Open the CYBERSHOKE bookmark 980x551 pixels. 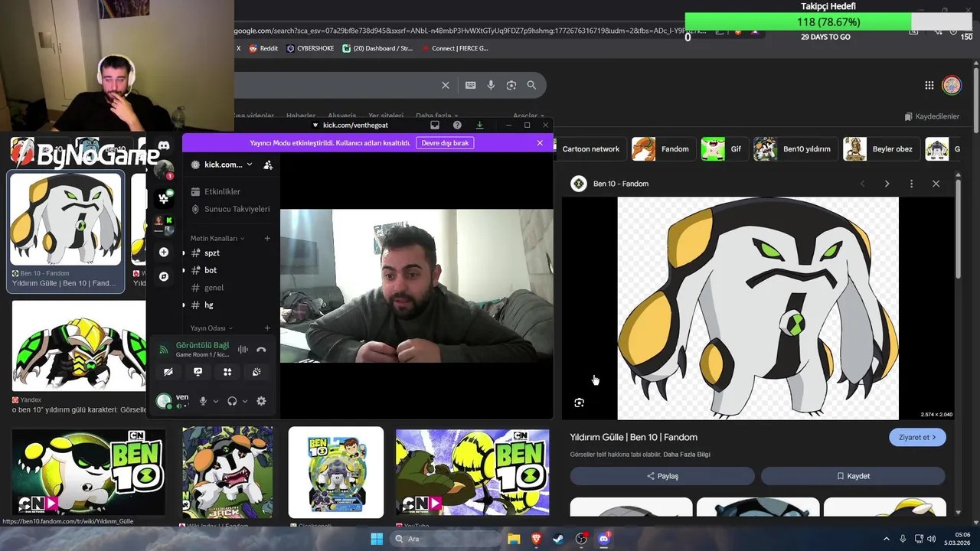[310, 48]
